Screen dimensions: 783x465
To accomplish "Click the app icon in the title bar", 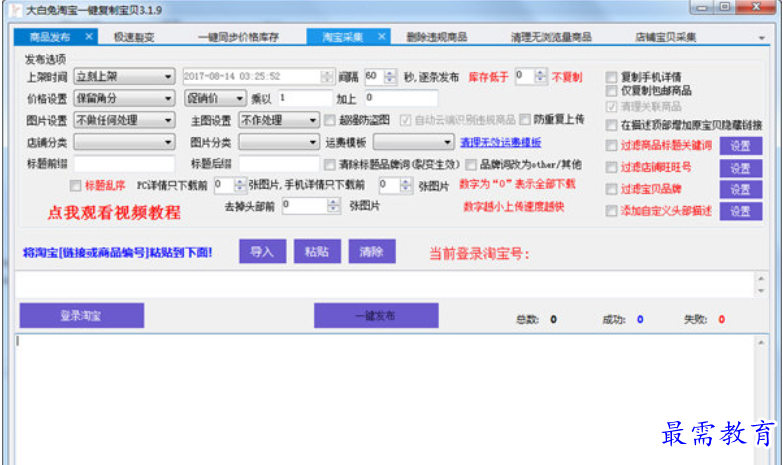I will tap(15, 9).
